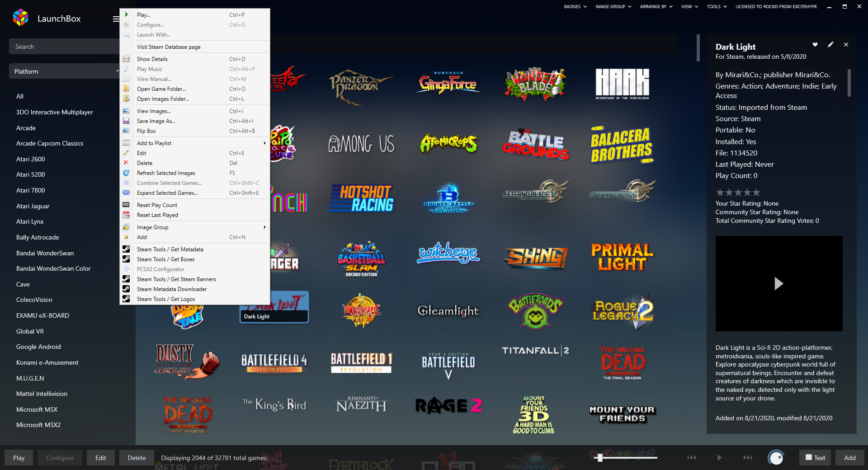Select the Among Us game logo
868x470 pixels.
361,144
